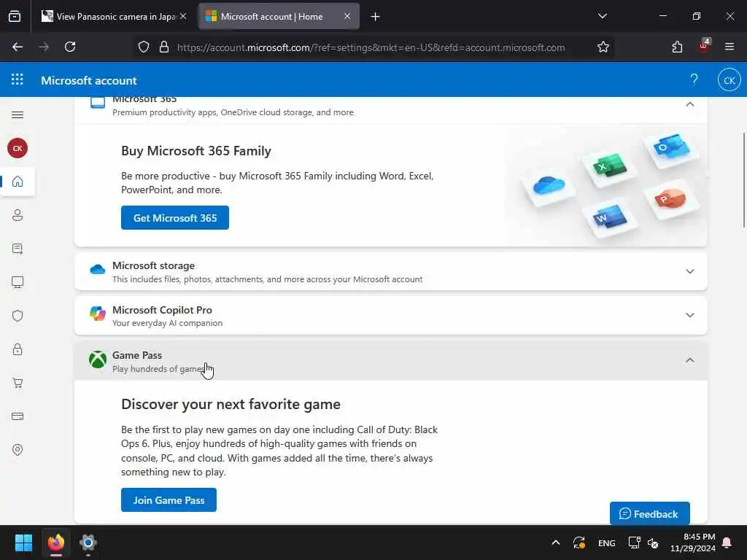The image size is (747, 560).
Task: Click the Xbox Game Pass logo icon
Action: [x=98, y=359]
